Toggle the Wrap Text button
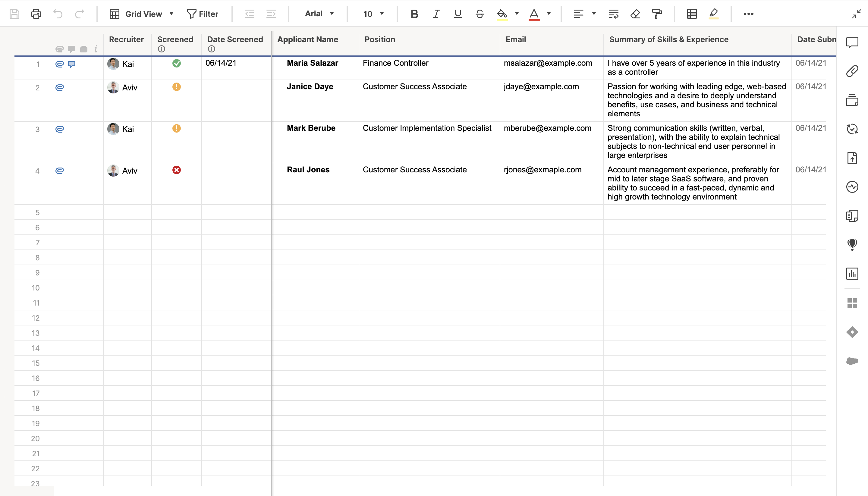 [x=613, y=14]
